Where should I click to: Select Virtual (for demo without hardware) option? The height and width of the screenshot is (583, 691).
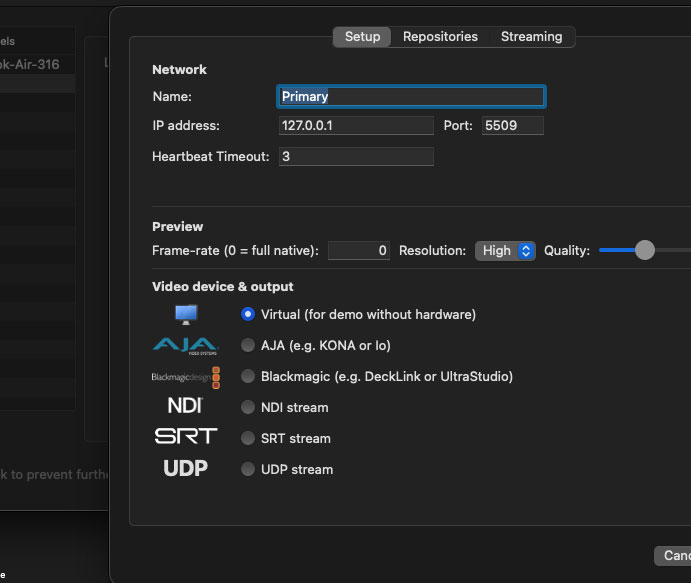pos(248,314)
